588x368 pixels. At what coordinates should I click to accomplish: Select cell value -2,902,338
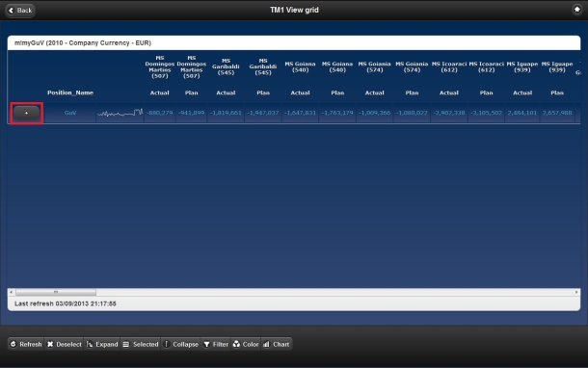pos(449,113)
